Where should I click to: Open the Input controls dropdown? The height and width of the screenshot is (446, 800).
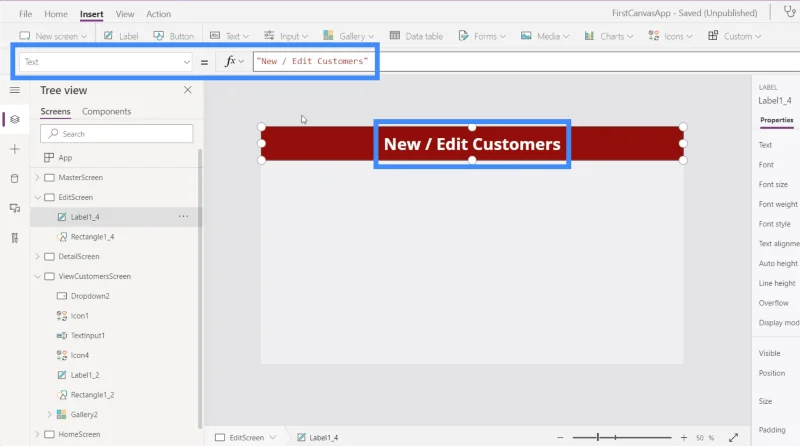286,36
